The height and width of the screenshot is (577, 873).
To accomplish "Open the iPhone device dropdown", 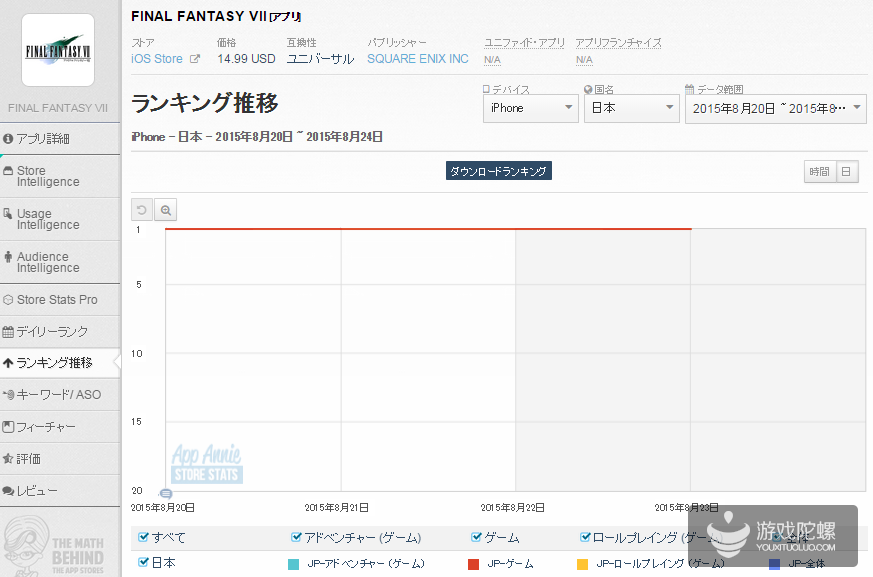I will [529, 108].
